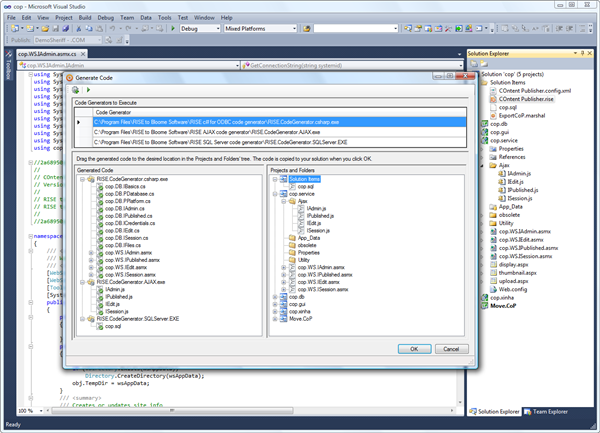Expand Move.CoP in Projects and Folders
This screenshot has width=600, height=433.
(275, 319)
